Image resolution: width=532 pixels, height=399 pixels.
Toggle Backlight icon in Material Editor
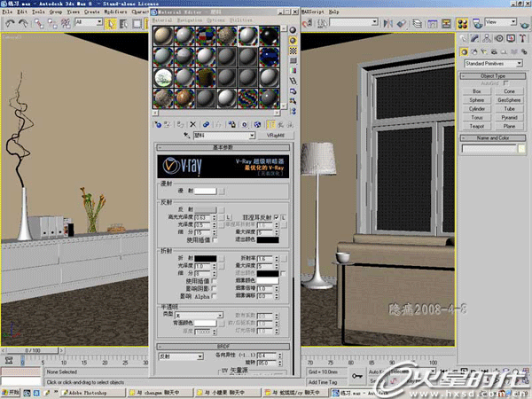(293, 41)
